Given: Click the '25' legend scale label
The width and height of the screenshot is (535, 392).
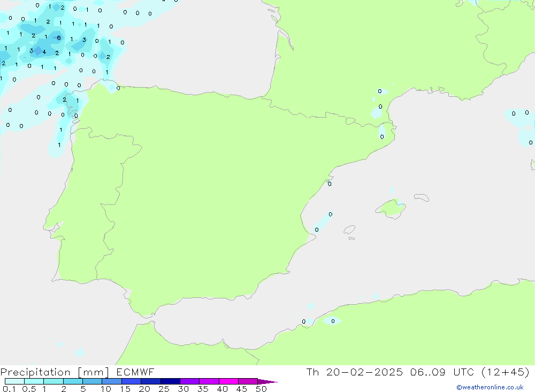Looking at the screenshot, I should point(164,389).
